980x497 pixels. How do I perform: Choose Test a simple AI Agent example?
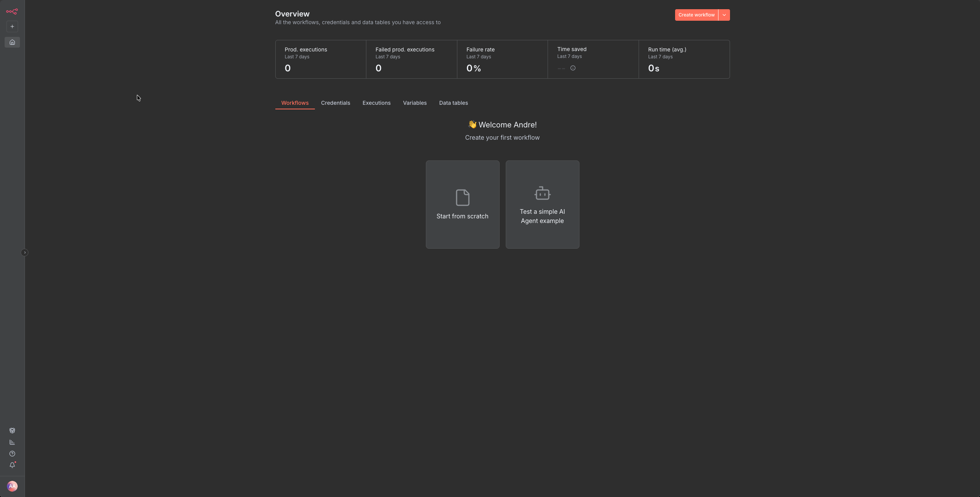click(x=542, y=205)
